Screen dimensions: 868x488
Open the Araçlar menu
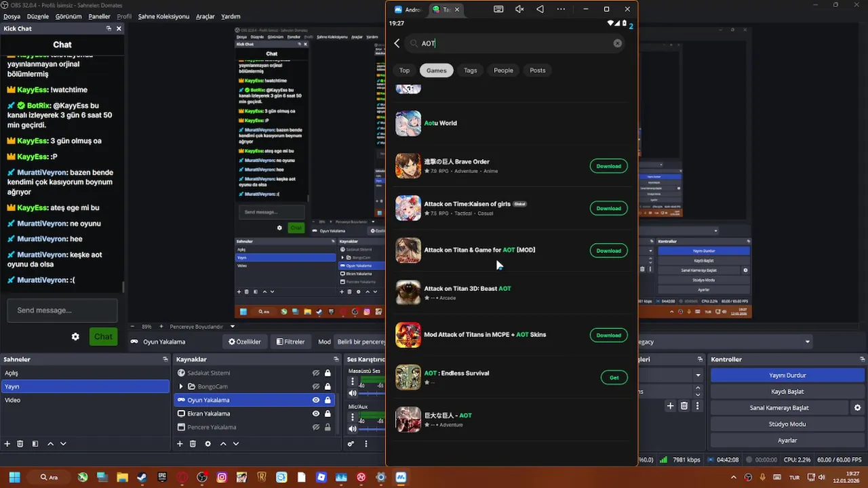205,16
